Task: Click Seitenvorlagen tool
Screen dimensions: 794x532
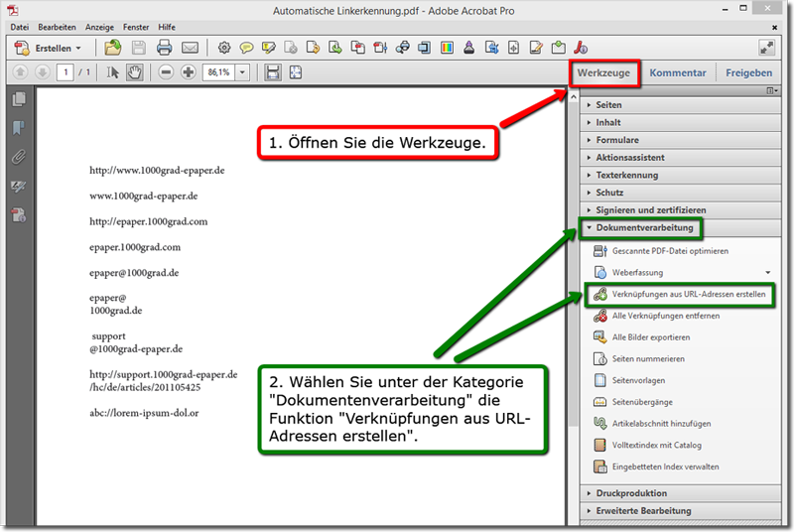Action: (x=628, y=381)
